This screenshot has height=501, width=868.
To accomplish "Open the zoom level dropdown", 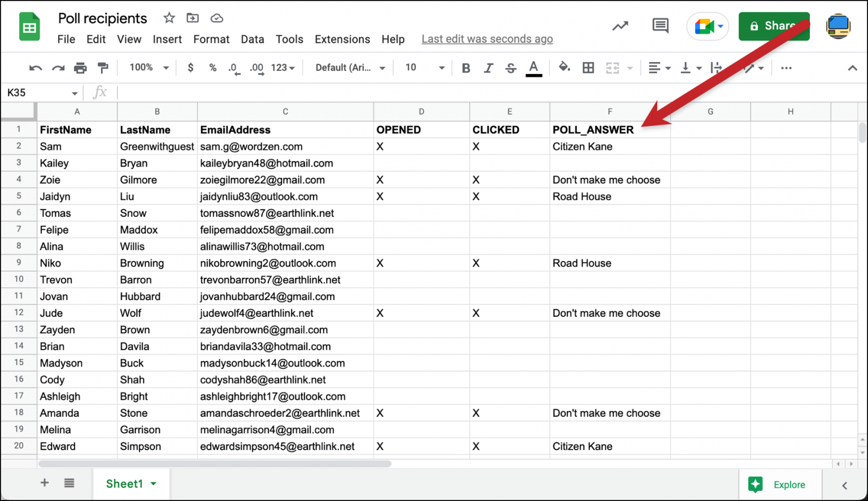I will (x=147, y=67).
